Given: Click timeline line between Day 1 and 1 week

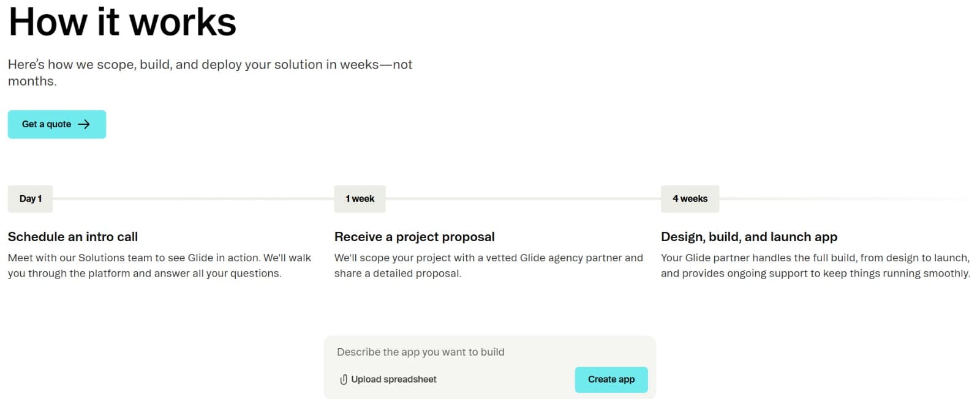Looking at the screenshot, I should pyautogui.click(x=193, y=199).
